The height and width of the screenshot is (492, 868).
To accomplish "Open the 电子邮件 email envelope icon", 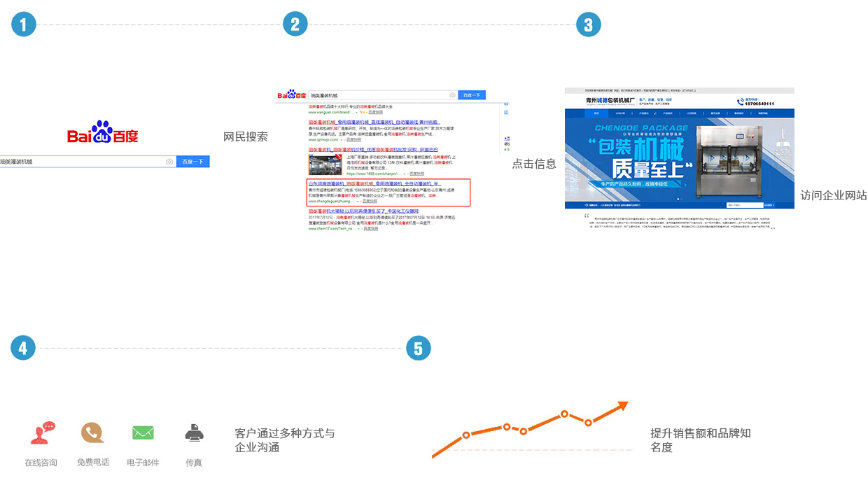I will (x=143, y=433).
